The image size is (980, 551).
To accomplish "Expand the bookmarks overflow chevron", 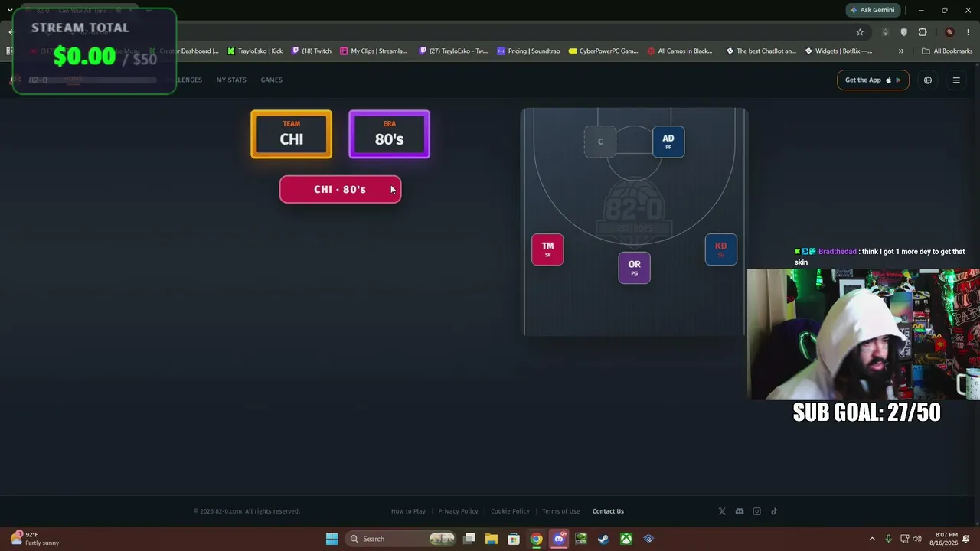I will pyautogui.click(x=901, y=51).
